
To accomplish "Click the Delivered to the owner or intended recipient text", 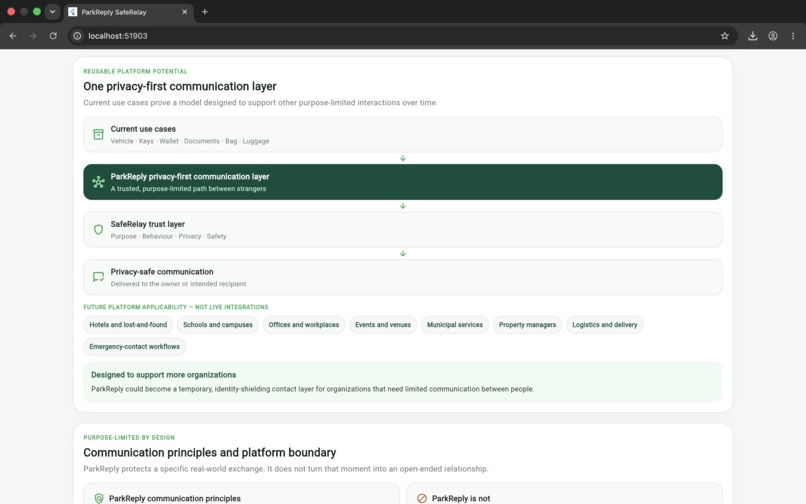I will click(178, 284).
